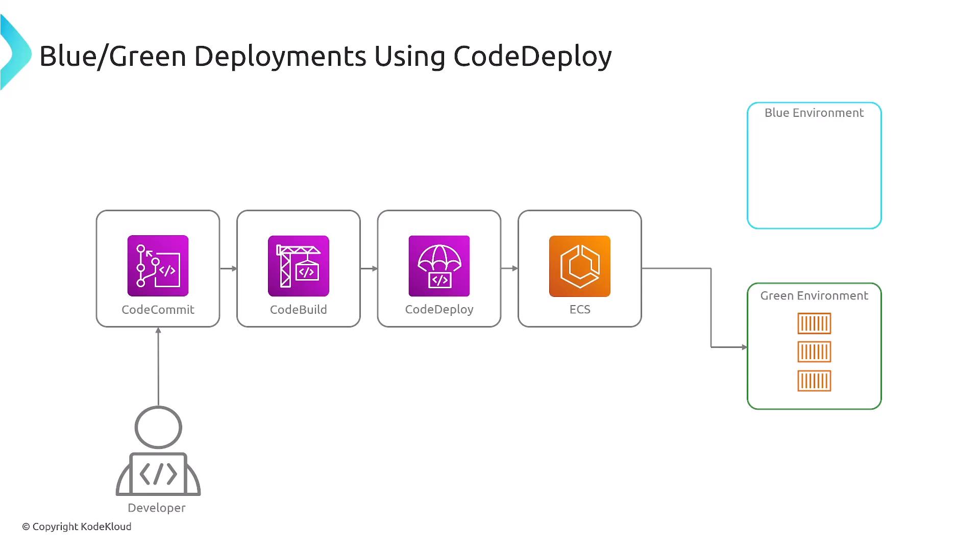Click the CodeBuild crane icon
Viewport: 980px width, 551px height.
click(299, 266)
